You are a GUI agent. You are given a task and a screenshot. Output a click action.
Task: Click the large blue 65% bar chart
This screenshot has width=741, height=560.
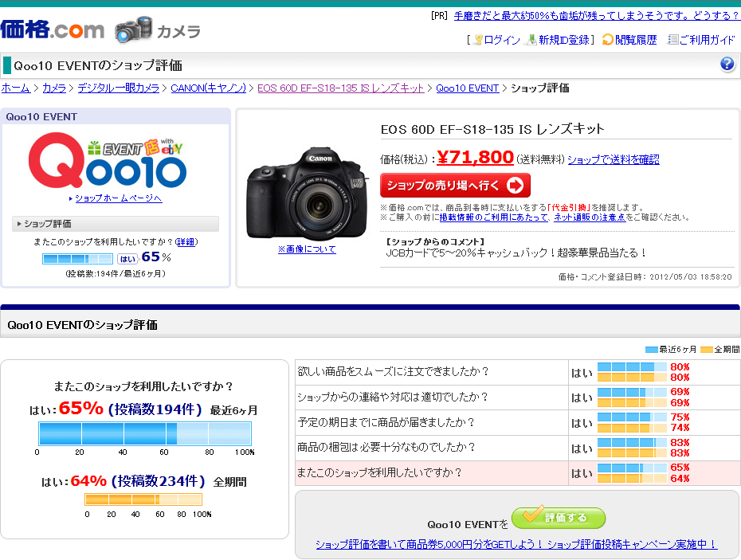pyautogui.click(x=144, y=433)
